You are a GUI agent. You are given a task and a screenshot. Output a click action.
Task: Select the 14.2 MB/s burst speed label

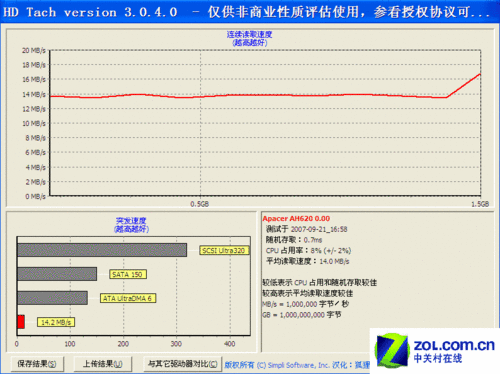[x=56, y=322]
